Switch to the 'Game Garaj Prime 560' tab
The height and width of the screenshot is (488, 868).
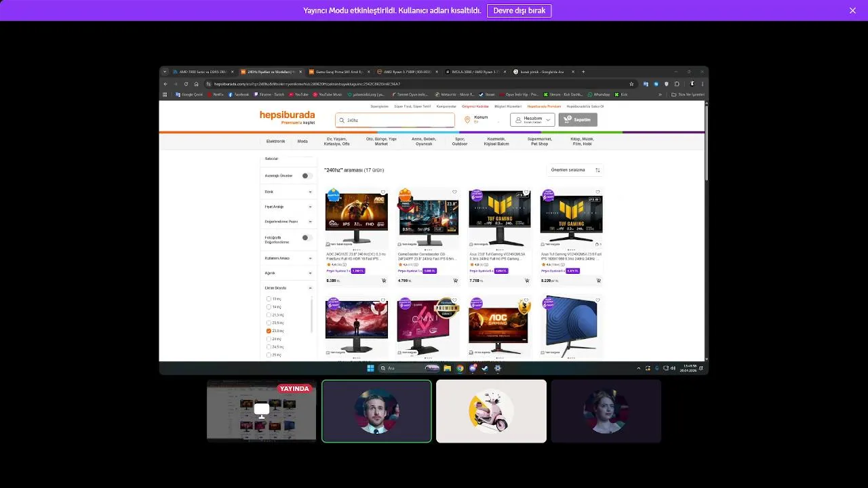340,72
